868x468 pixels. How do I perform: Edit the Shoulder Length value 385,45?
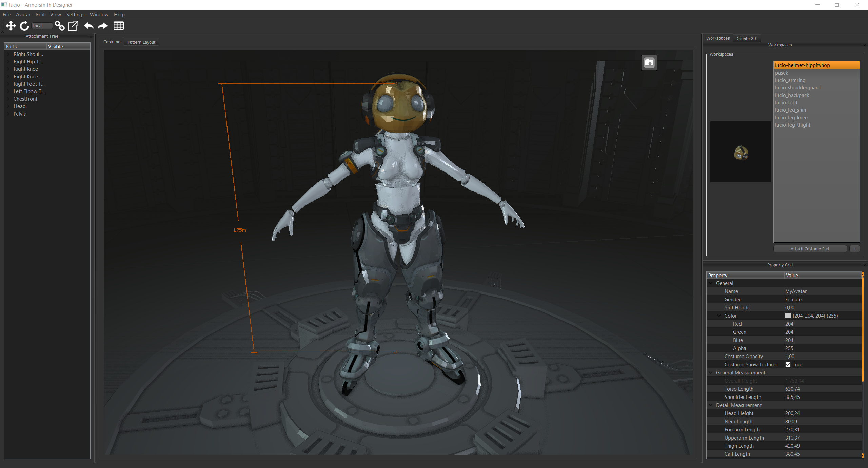[x=823, y=397]
